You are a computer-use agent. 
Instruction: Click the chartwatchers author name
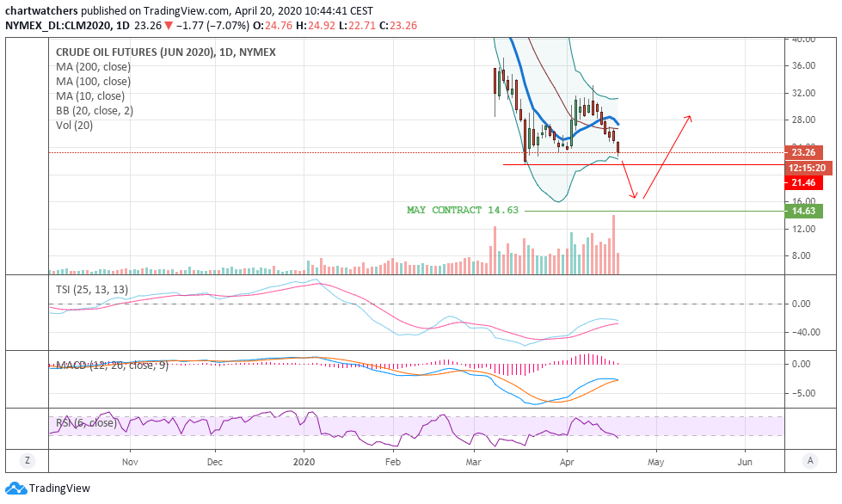41,10
